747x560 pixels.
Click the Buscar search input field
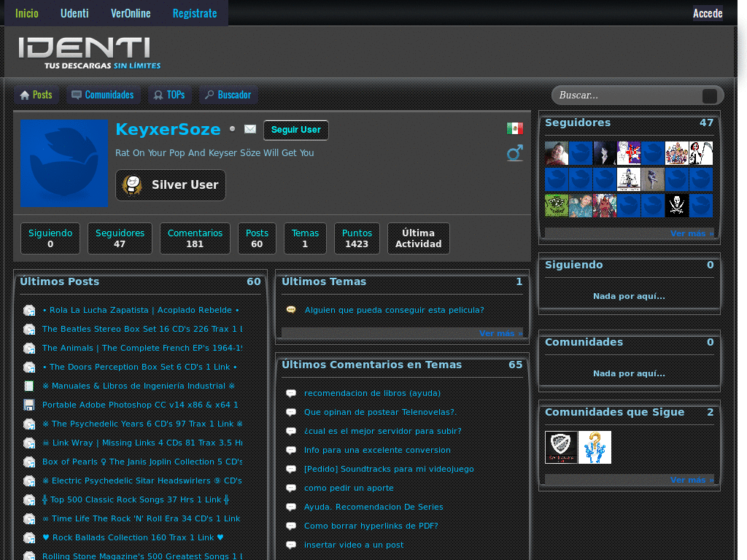(x=627, y=96)
